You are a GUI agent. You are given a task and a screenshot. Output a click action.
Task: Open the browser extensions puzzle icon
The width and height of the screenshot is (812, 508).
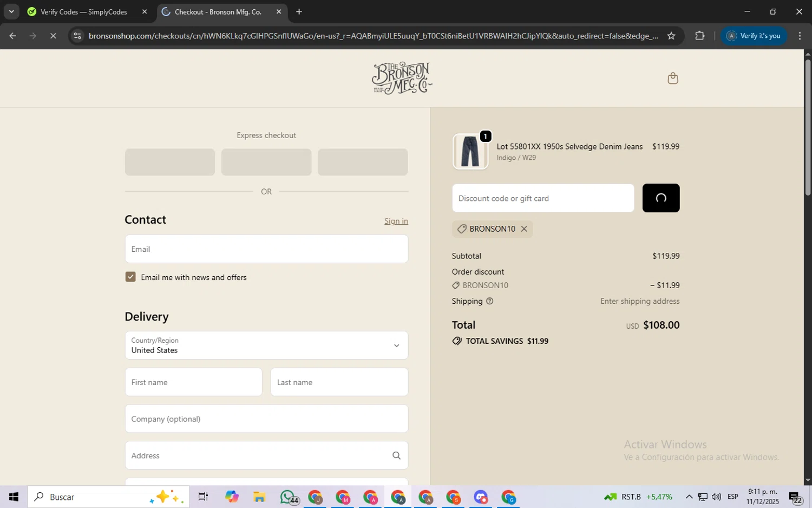(699, 36)
